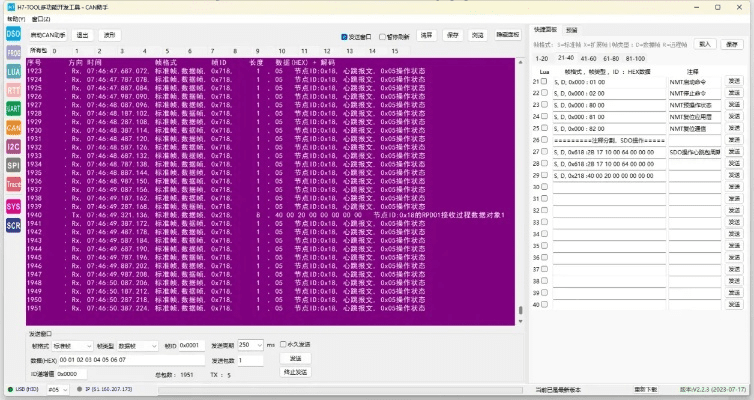The height and width of the screenshot is (400, 754).
Task: Check the Lua box for row 21
Action: point(544,81)
